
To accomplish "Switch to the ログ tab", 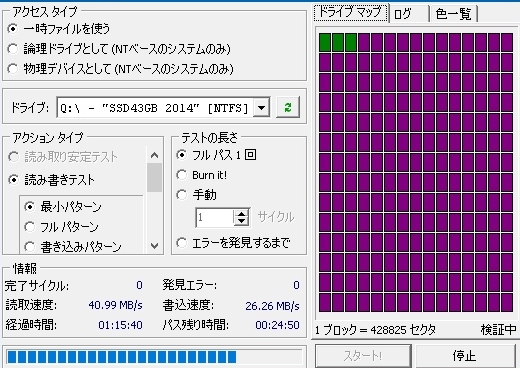I will [x=409, y=14].
